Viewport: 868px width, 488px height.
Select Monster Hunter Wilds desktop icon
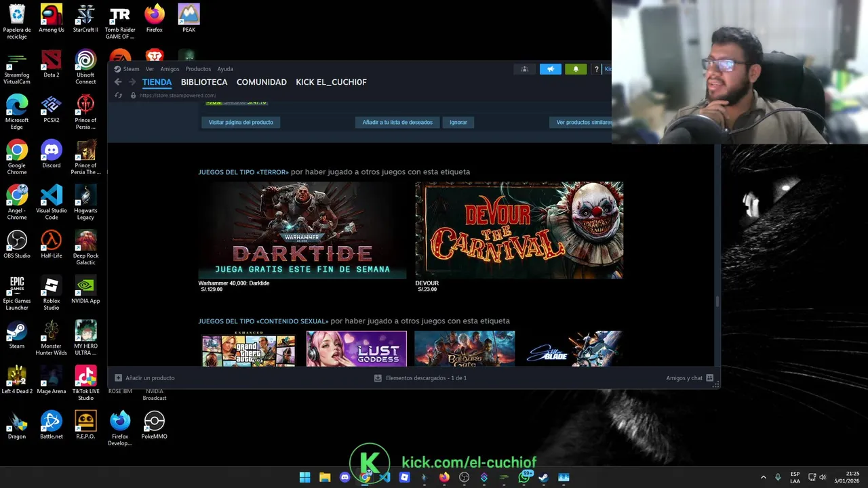coord(52,339)
